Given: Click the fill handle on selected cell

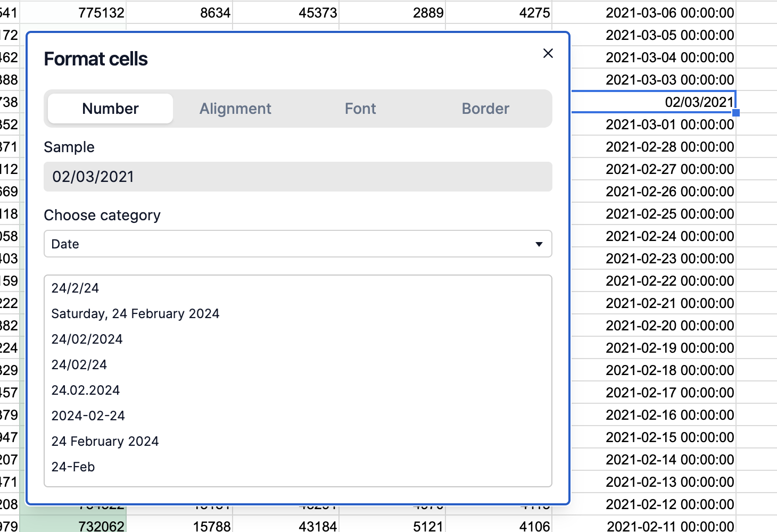Looking at the screenshot, I should 736,113.
